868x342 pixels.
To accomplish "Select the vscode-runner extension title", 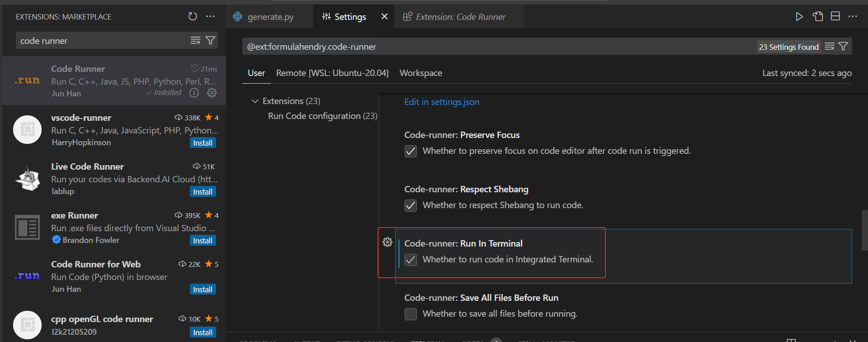I will click(x=81, y=118).
